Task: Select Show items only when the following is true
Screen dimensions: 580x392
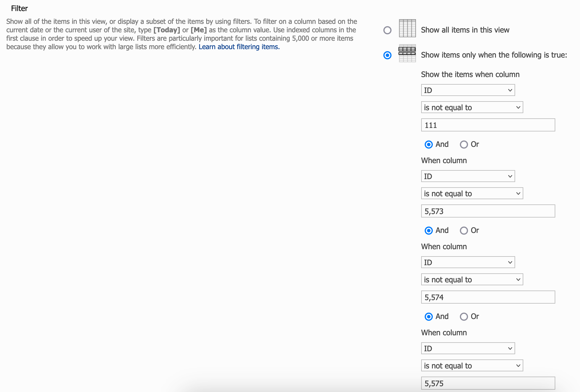Action: 387,55
